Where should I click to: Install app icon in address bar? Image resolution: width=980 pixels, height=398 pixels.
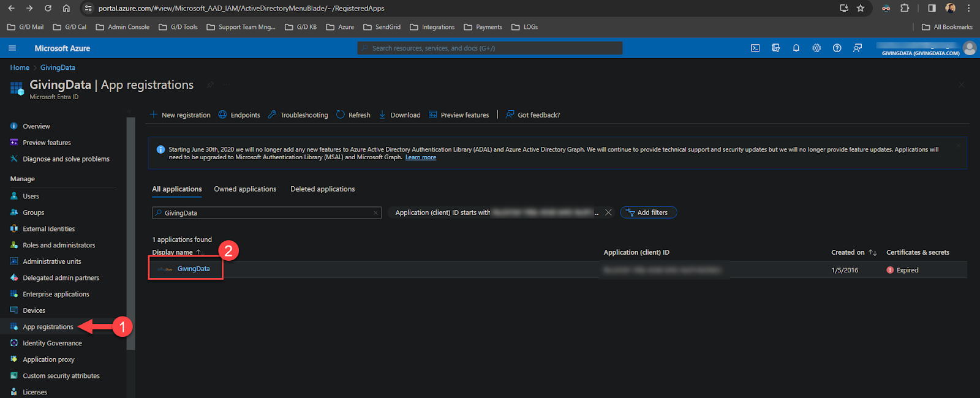(844, 9)
